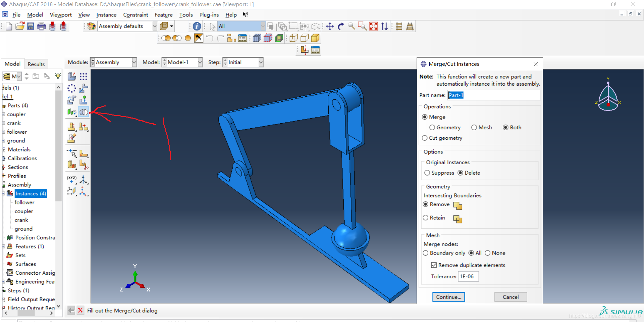Select the Cut geometry radio button
The height and width of the screenshot is (322, 644).
pos(425,138)
